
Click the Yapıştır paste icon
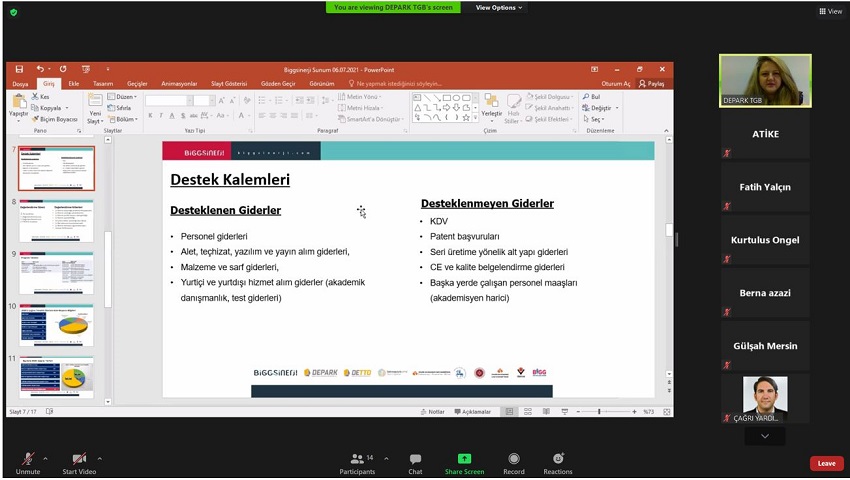click(x=18, y=104)
